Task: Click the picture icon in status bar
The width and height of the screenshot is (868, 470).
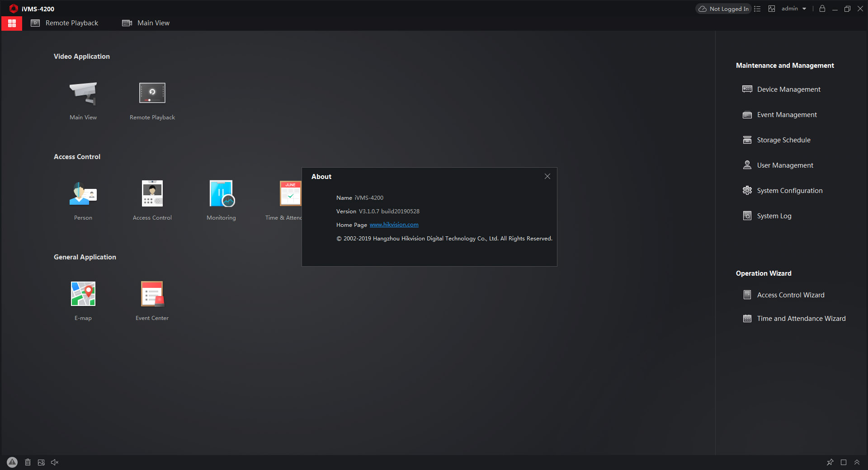Action: tap(41, 462)
